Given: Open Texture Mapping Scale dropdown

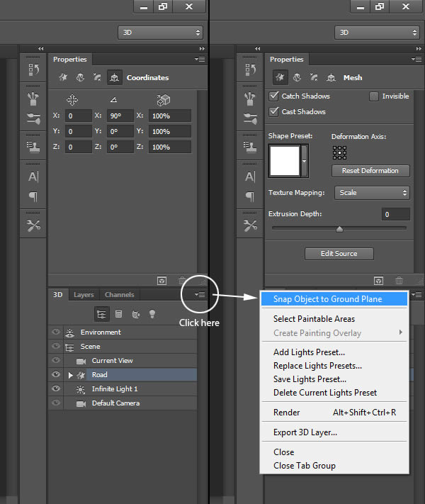Looking at the screenshot, I should 372,193.
